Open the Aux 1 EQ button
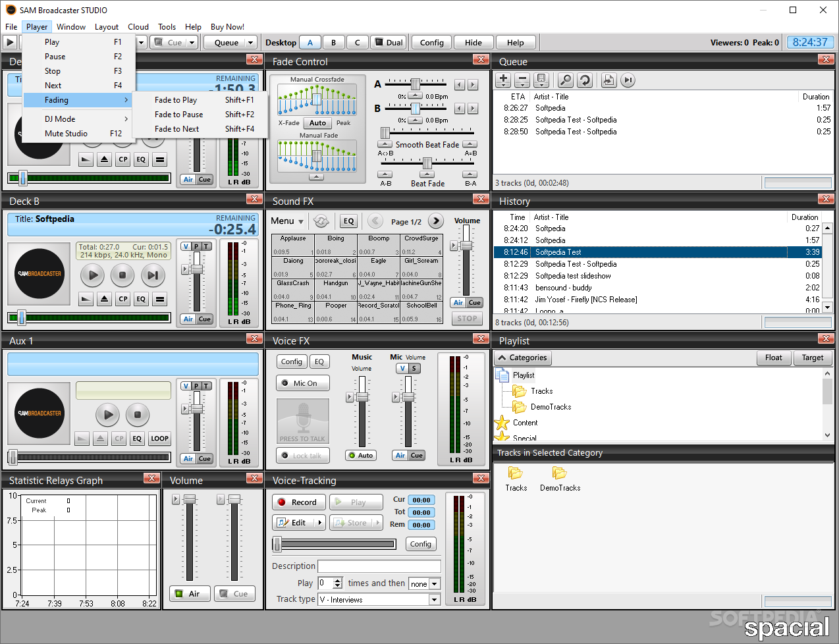Viewport: 839px width, 644px height. (x=137, y=439)
